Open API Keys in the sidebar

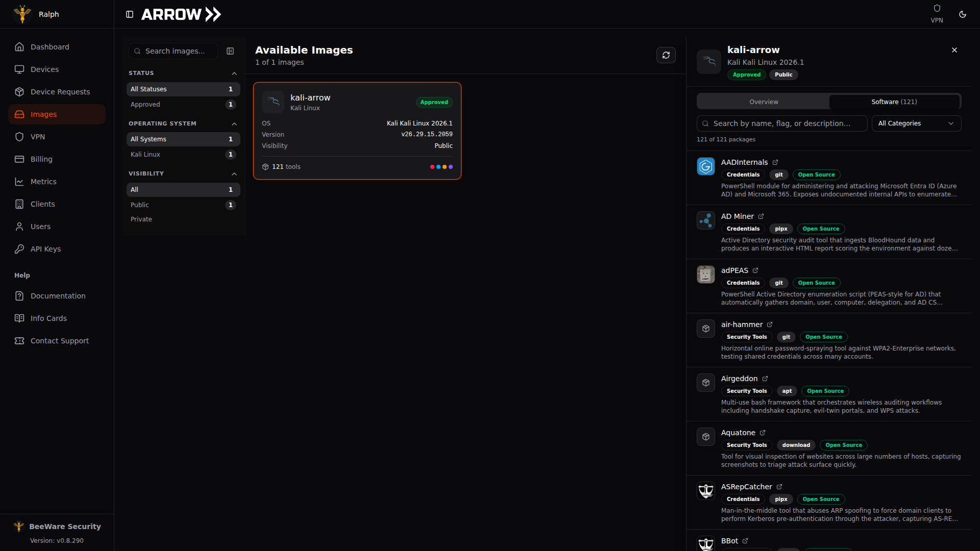(x=57, y=249)
